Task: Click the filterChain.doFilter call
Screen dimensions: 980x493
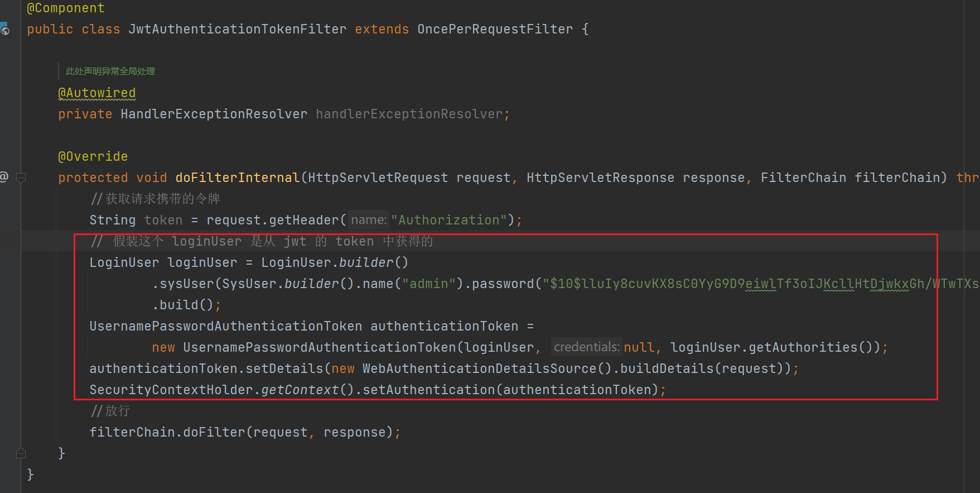Action: (167, 432)
